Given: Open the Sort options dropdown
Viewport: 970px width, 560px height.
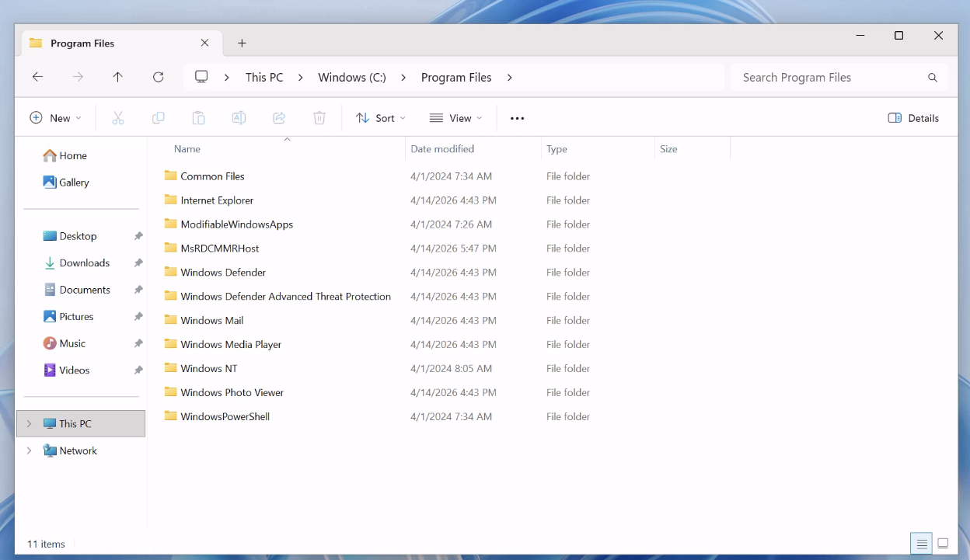Looking at the screenshot, I should click(381, 118).
